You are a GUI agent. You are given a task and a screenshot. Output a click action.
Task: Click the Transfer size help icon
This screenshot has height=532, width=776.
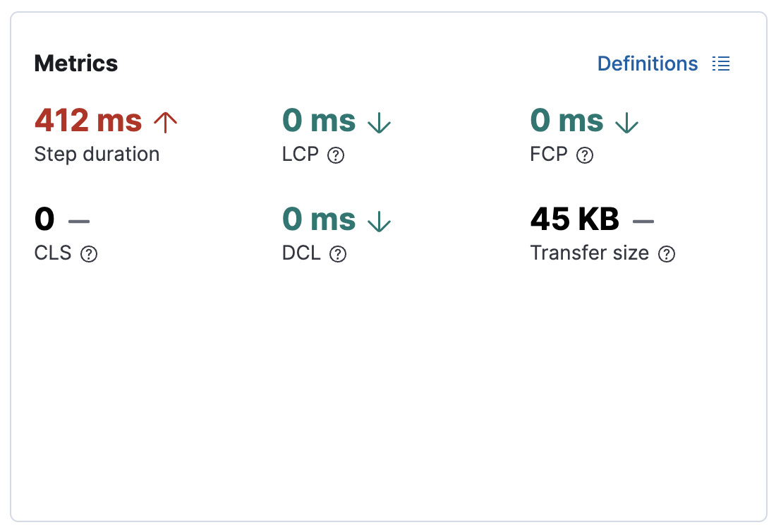pos(667,253)
